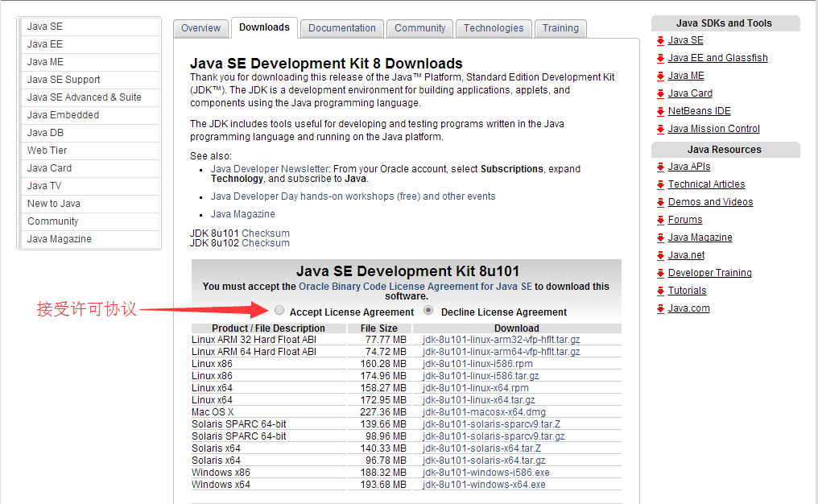Select the Decline License Agreement radio button

[429, 310]
